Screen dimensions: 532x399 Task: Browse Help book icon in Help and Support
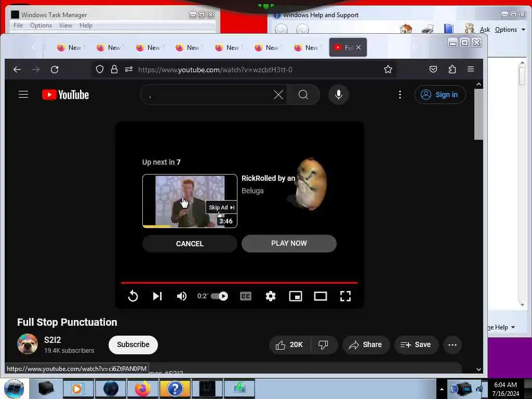coord(449,29)
